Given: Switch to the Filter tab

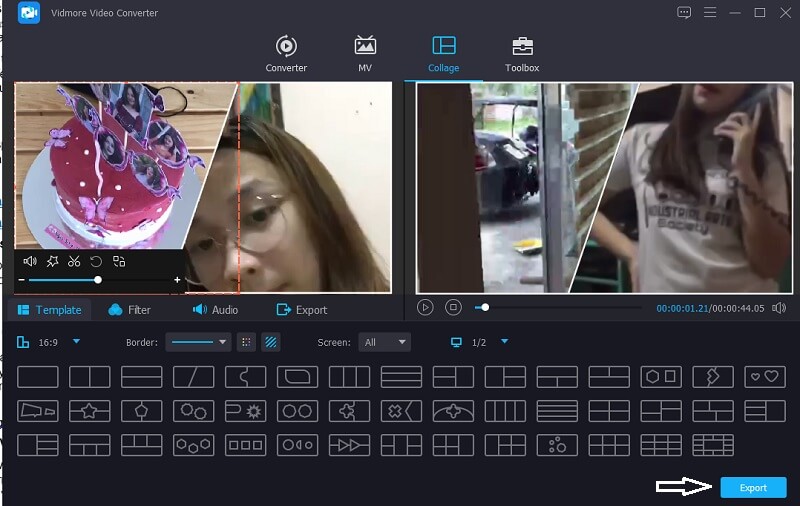Looking at the screenshot, I should 130,310.
